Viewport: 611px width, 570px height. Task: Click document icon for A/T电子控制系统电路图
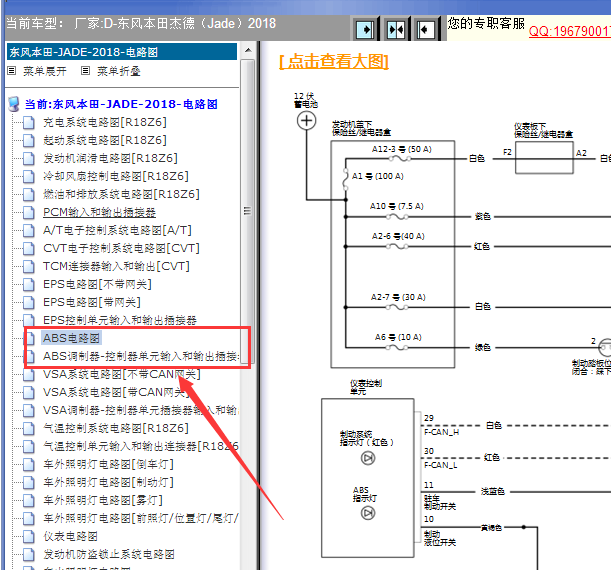(x=28, y=231)
